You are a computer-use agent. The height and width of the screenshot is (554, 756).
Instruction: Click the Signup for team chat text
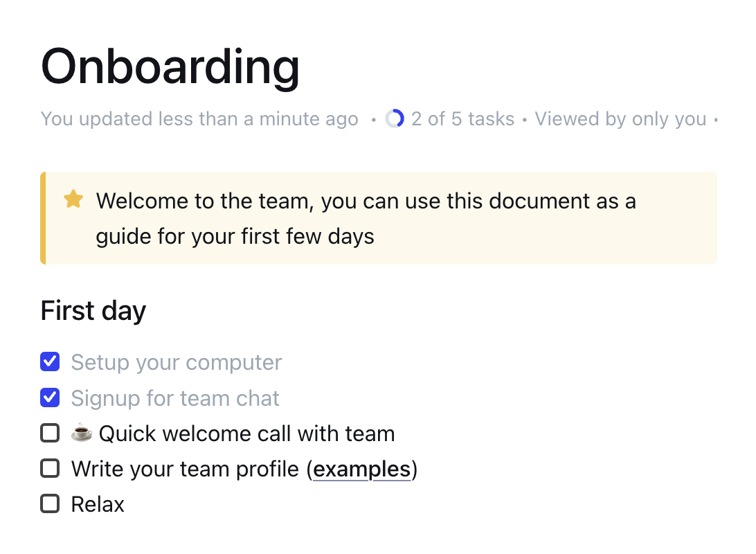[x=175, y=398]
